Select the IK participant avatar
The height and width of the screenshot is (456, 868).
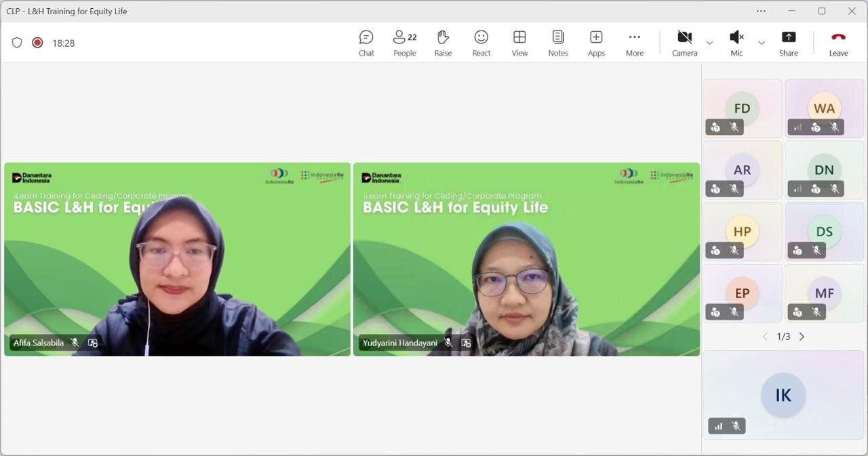pos(783,395)
